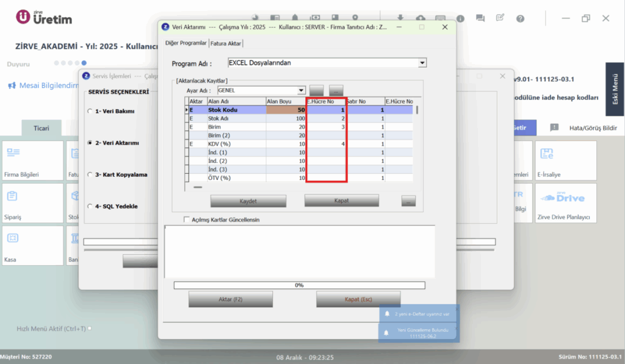This screenshot has width=625, height=364.
Task: Click the cloud upload icon in top toolbar
Action: [421, 18]
